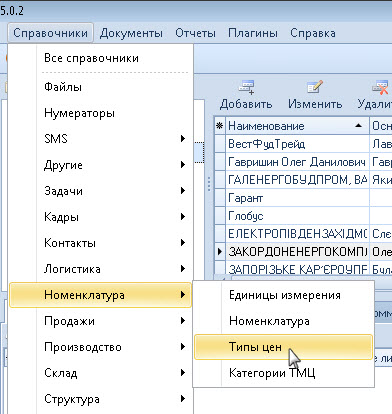Open the Плагины menu
The width and height of the screenshot is (392, 414).
[x=253, y=33]
